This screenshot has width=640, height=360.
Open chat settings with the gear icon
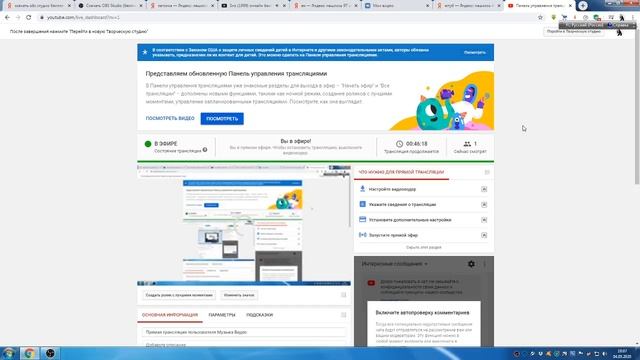471,264
